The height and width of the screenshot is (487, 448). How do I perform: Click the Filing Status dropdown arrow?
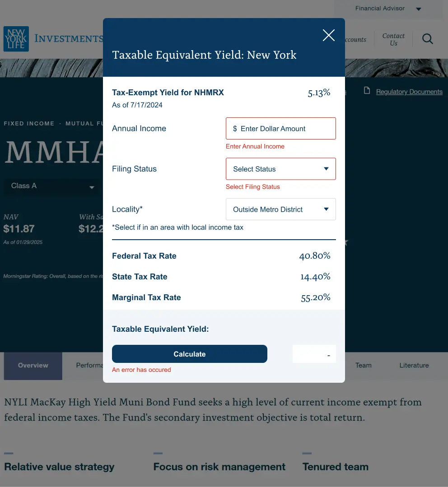(327, 169)
